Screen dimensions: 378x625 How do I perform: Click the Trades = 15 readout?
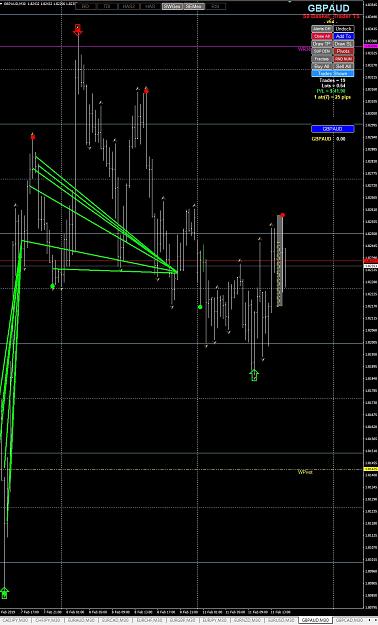(x=332, y=80)
